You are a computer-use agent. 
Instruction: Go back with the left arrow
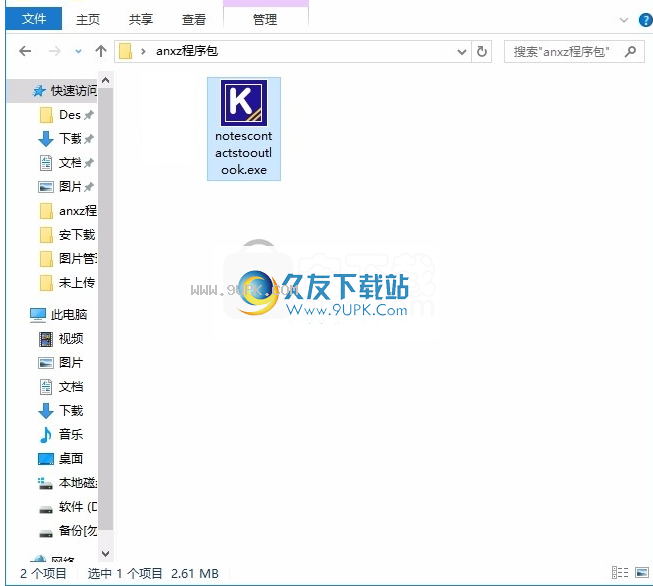pyautogui.click(x=25, y=51)
